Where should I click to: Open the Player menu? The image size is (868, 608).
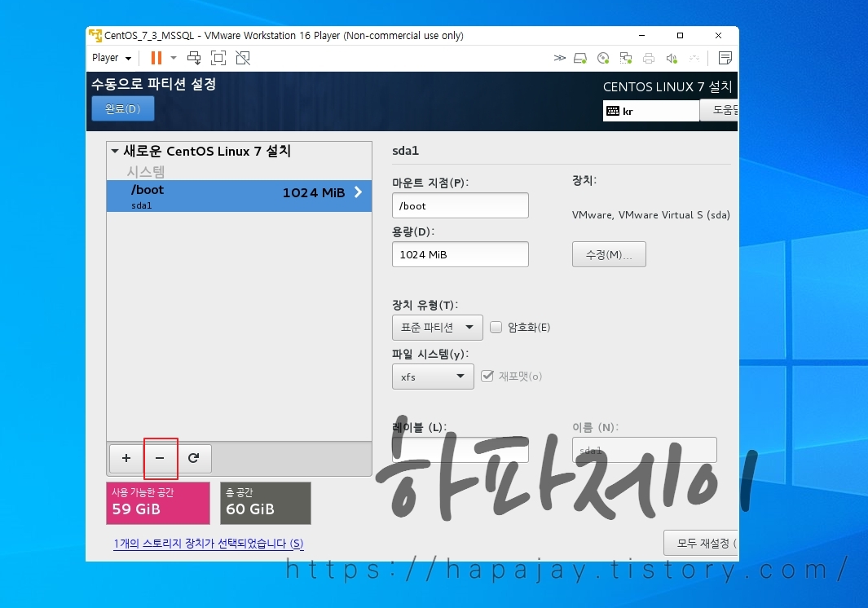coord(112,58)
